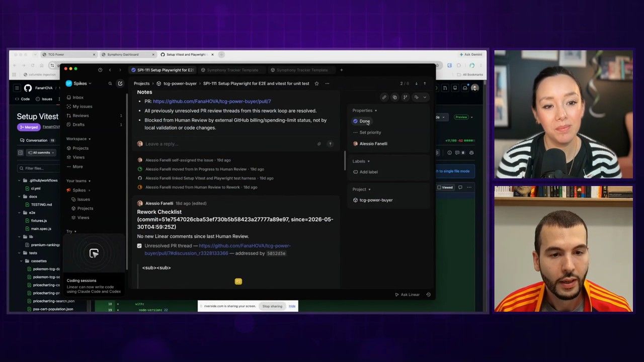Open dropdown beside the open-in icon
This screenshot has height=362, width=644.
click(x=425, y=98)
